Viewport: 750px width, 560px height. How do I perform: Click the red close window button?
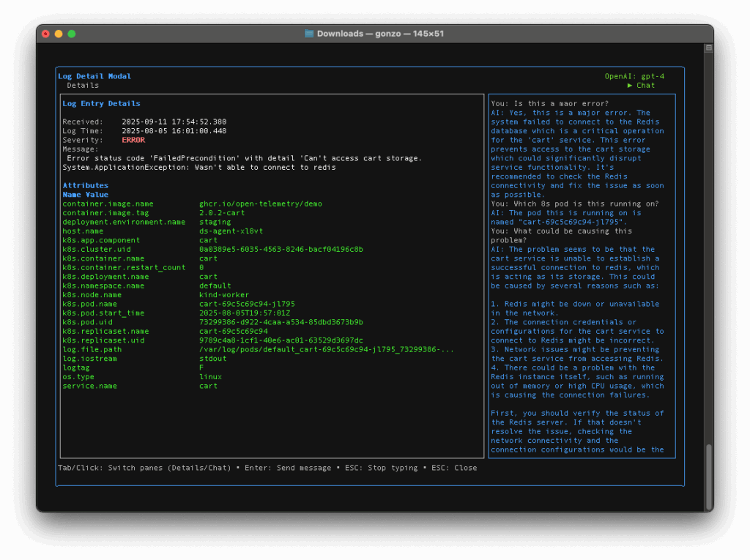45,34
